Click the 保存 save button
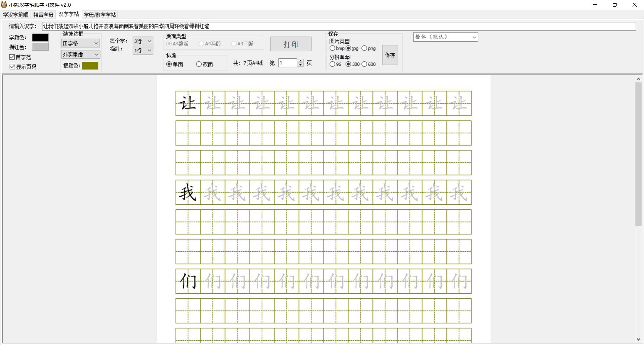The image size is (644, 345). [x=390, y=55]
